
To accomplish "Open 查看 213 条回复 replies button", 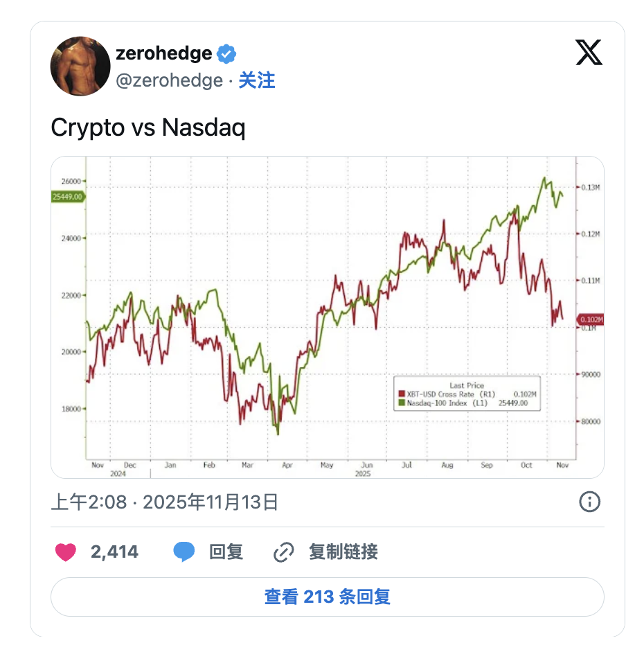I will pos(327,597).
